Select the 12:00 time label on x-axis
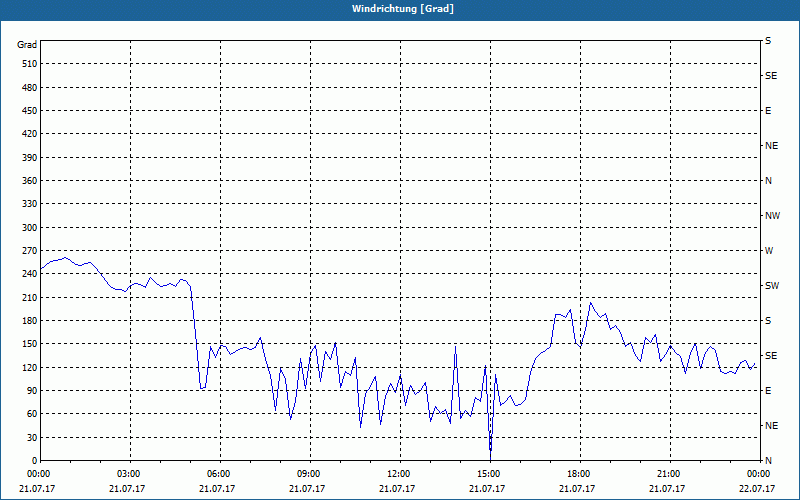This screenshot has width=800, height=500. click(x=399, y=474)
